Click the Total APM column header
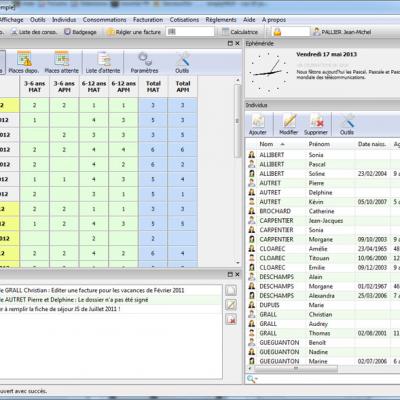 click(x=183, y=87)
